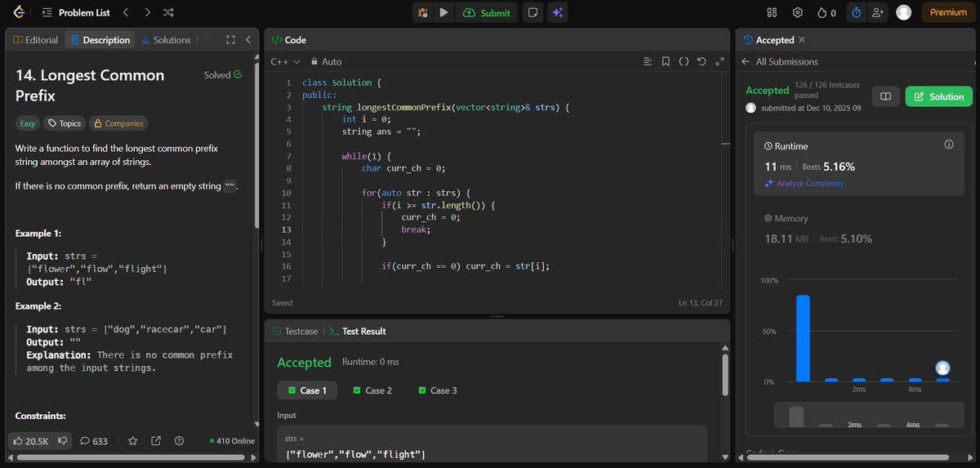This screenshot has height=468, width=980.
Task: Click the avatar marker on runtime chart
Action: coord(942,368)
